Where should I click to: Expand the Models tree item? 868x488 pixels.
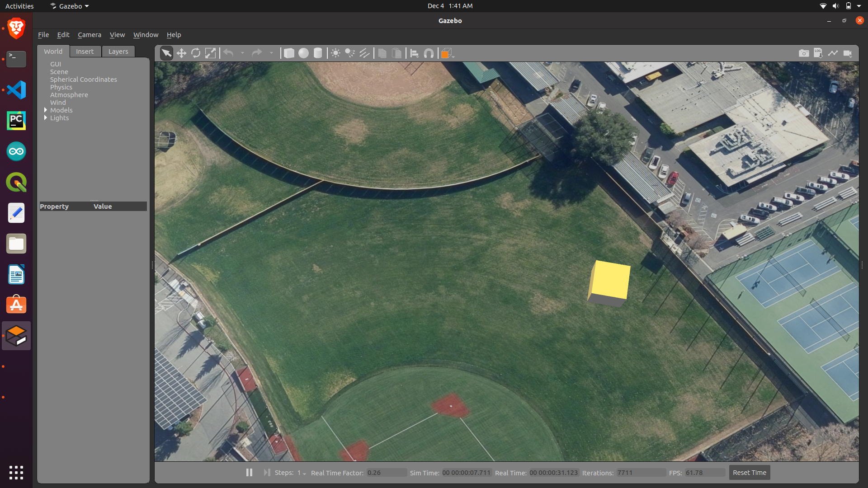point(46,110)
